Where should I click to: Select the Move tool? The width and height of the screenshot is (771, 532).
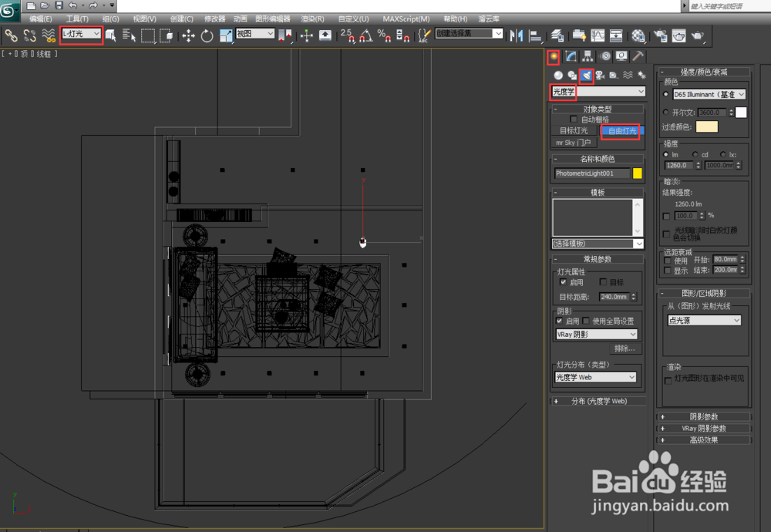point(188,35)
